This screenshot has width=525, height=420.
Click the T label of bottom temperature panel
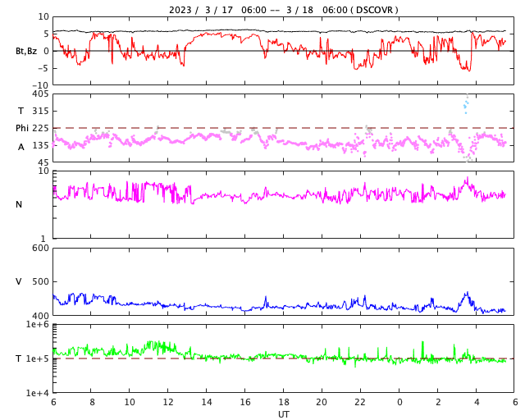(19, 358)
